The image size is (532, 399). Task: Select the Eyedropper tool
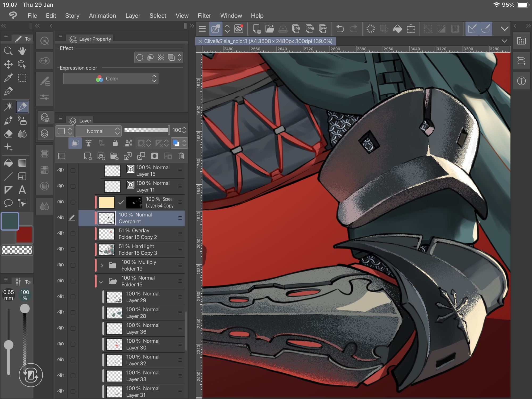8,78
